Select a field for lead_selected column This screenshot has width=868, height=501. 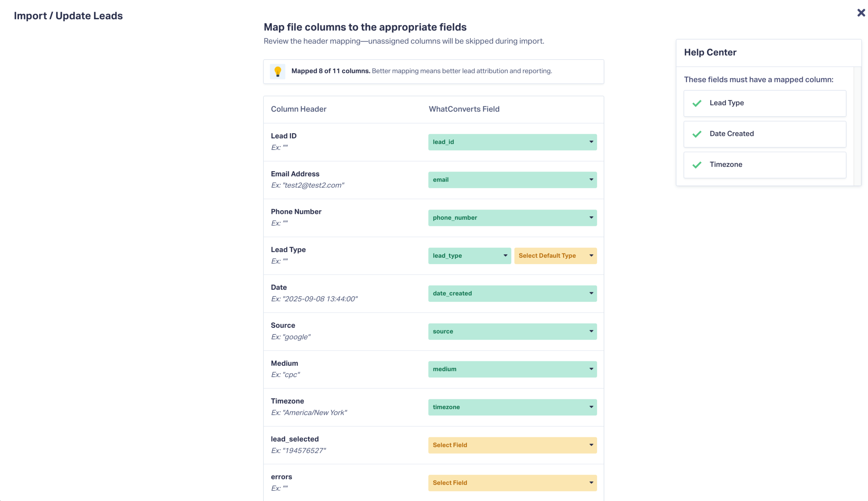pyautogui.click(x=512, y=445)
